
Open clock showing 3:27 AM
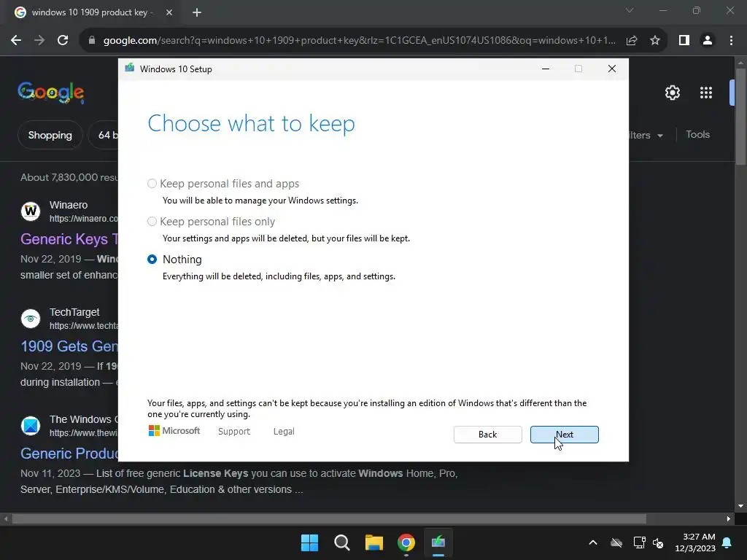pyautogui.click(x=695, y=542)
